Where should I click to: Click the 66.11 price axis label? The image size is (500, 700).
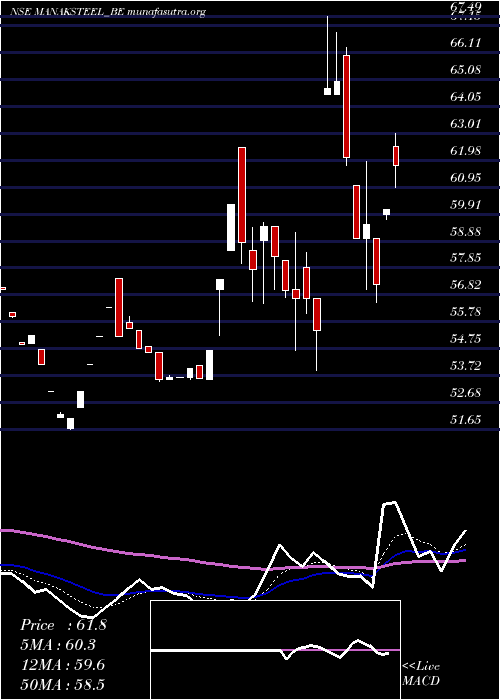466,43
